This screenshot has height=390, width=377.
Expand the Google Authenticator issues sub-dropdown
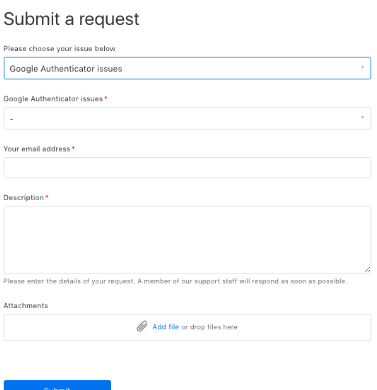[187, 118]
